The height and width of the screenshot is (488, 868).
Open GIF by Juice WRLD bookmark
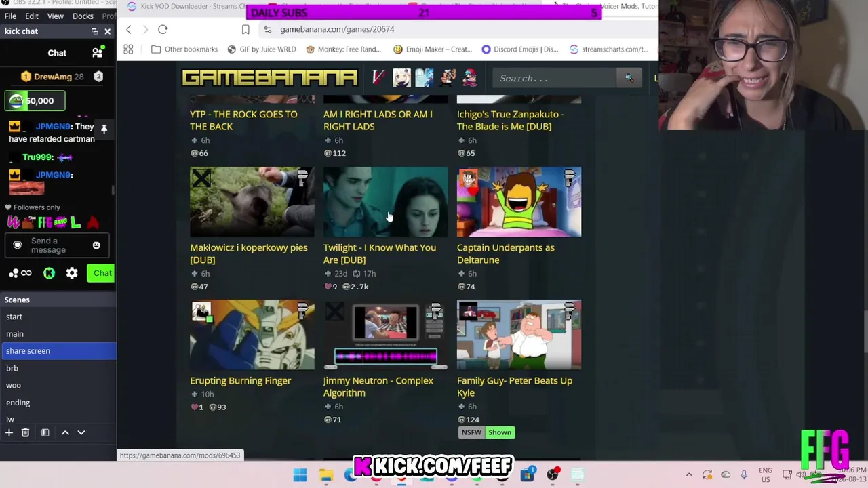(262, 49)
